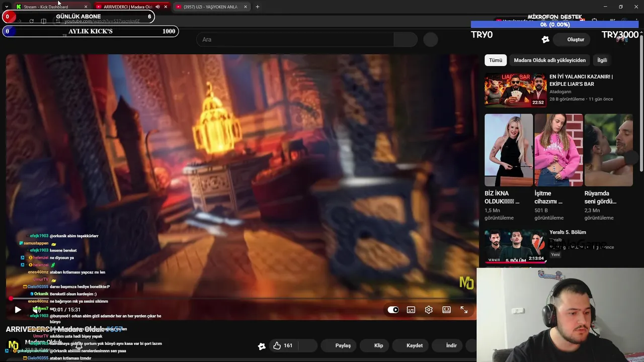Switch to theater mode
The width and height of the screenshot is (644, 362).
click(446, 310)
